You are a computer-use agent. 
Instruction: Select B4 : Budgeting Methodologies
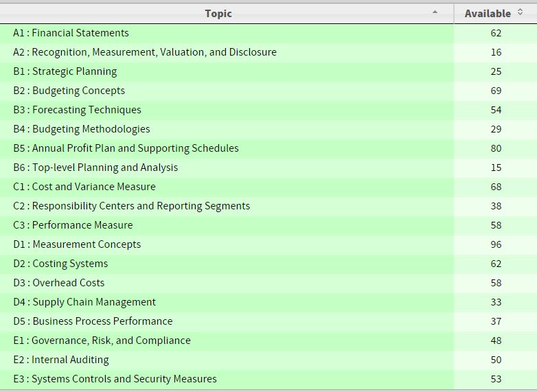pyautogui.click(x=82, y=129)
